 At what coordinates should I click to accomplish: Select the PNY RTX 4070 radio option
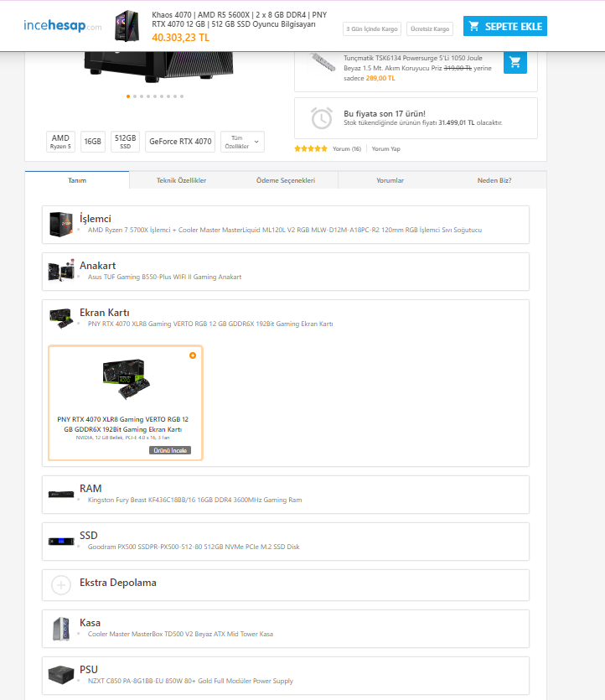pos(193,355)
